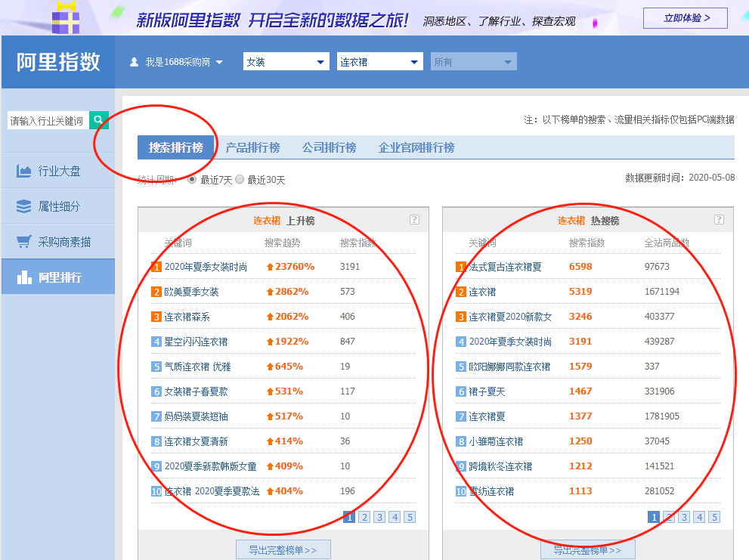Open keyword 妈妈装夏装短袖
The height and width of the screenshot is (560, 749).
coord(196,416)
